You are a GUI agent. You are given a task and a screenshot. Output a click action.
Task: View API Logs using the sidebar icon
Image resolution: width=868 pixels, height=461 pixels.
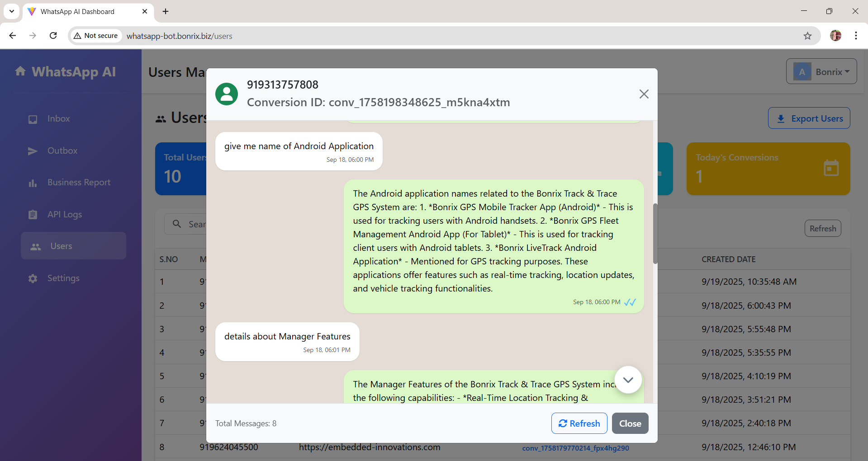(x=33, y=215)
